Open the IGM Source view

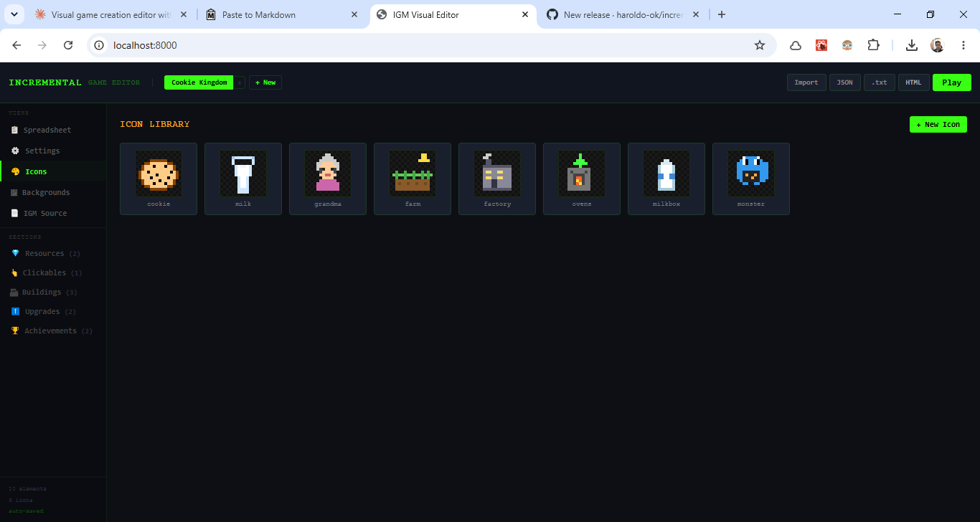click(x=53, y=213)
